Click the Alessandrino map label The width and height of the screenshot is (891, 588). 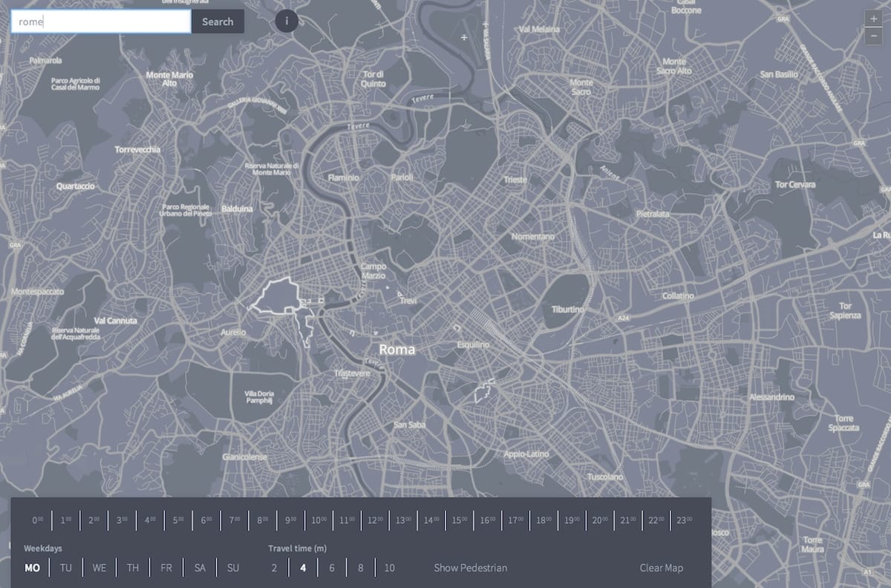point(771,397)
